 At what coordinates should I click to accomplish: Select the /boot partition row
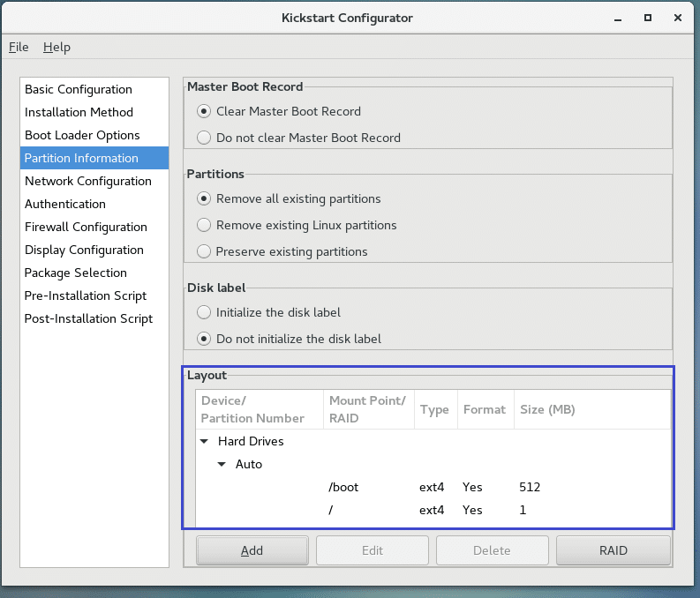(433, 487)
